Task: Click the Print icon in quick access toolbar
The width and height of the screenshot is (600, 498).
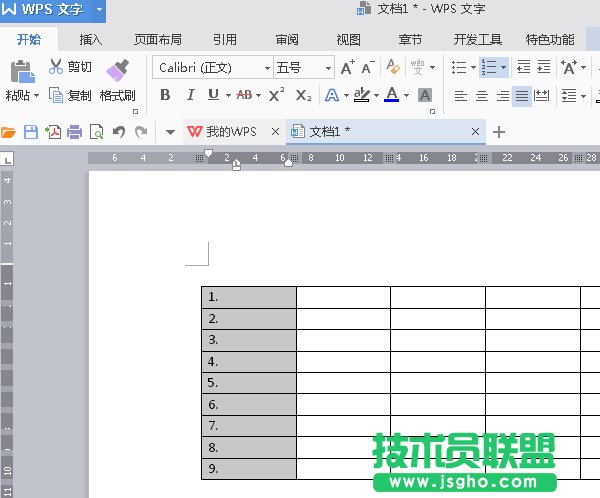Action: tap(74, 132)
